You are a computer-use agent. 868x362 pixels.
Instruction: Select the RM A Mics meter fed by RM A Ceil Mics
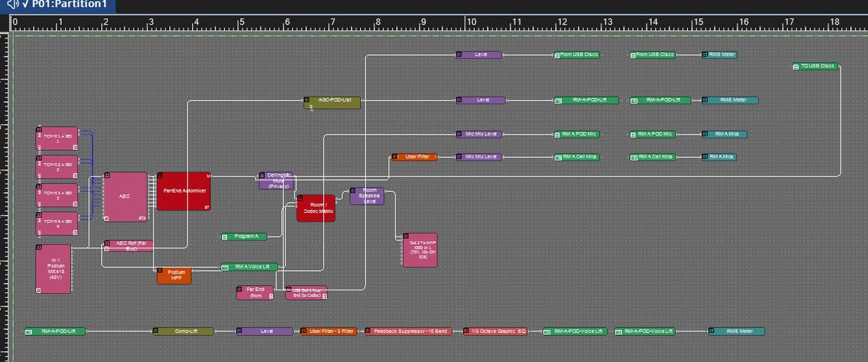720,156
